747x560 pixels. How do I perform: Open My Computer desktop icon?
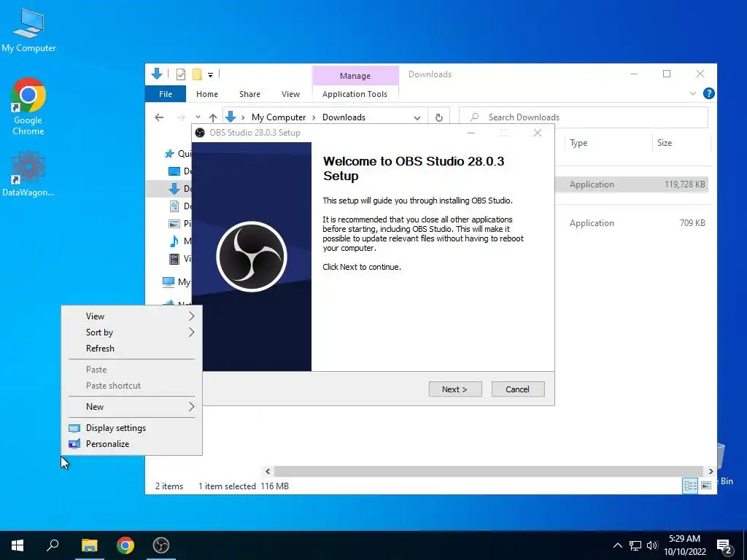28,31
